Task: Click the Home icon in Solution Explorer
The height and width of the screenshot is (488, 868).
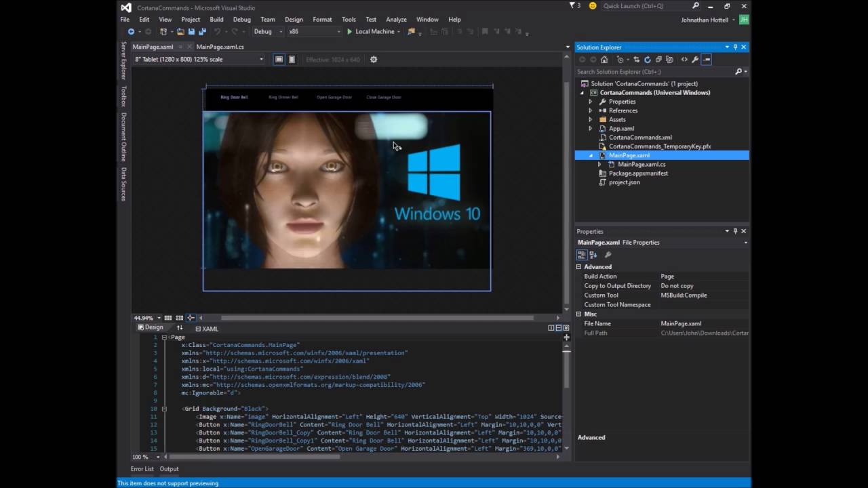Action: [604, 60]
